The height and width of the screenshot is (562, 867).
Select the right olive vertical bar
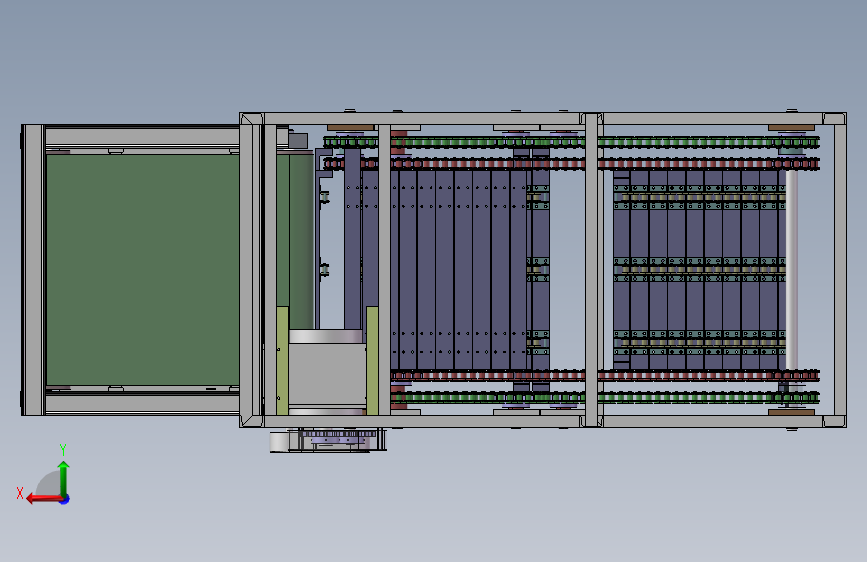coord(372,361)
